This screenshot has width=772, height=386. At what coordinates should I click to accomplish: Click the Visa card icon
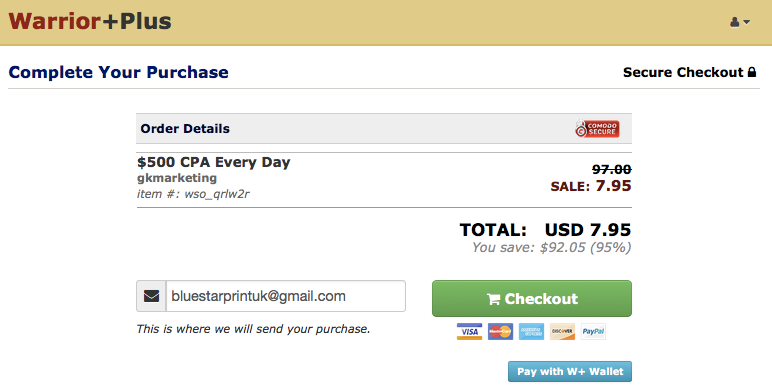(469, 331)
